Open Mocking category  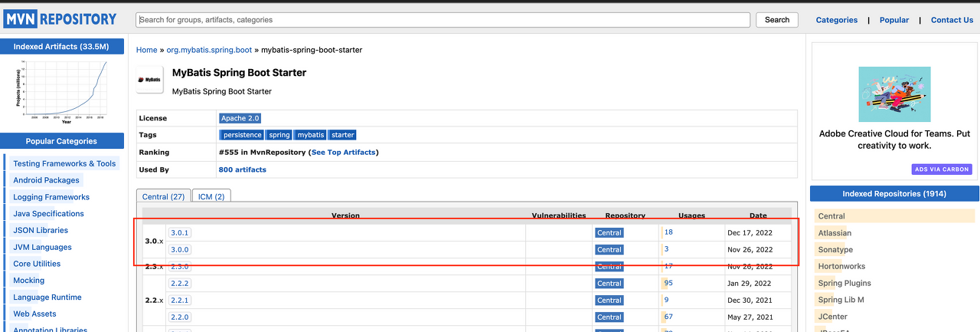click(x=29, y=280)
